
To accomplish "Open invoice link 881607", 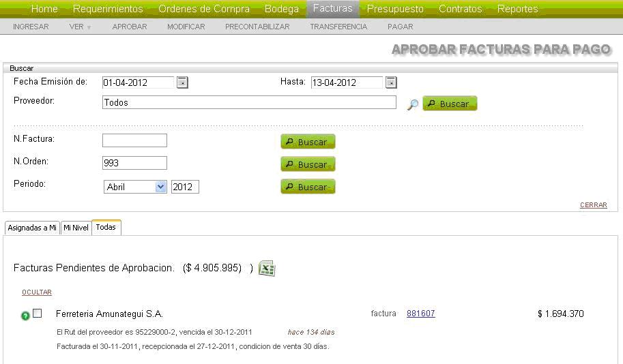I will click(x=421, y=313).
